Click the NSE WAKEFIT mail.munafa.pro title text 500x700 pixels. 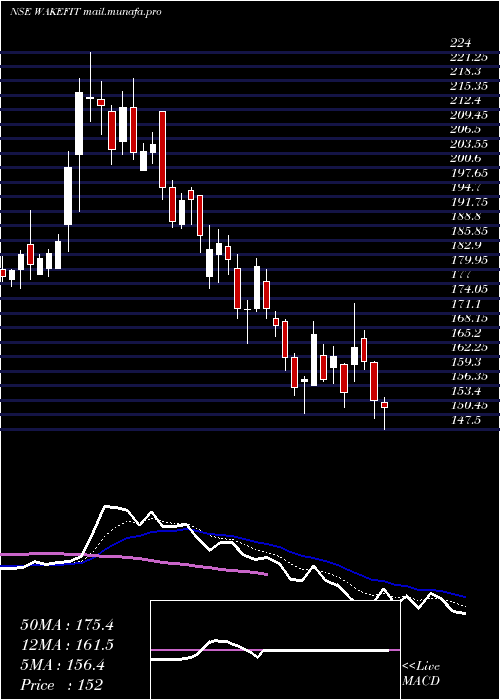click(x=85, y=12)
